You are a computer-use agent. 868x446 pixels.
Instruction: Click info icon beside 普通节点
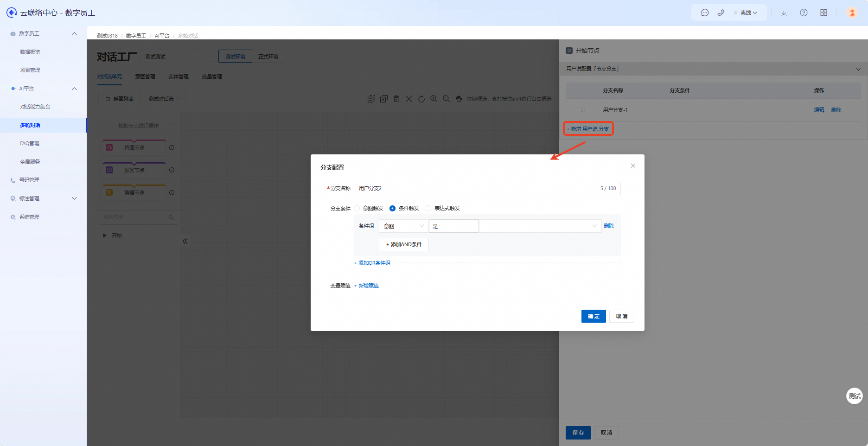click(172, 148)
